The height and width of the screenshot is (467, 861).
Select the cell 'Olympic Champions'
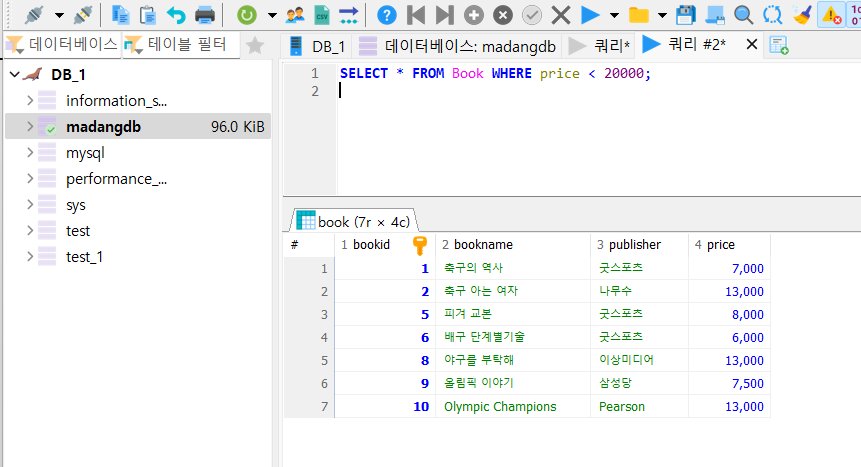(x=513, y=407)
